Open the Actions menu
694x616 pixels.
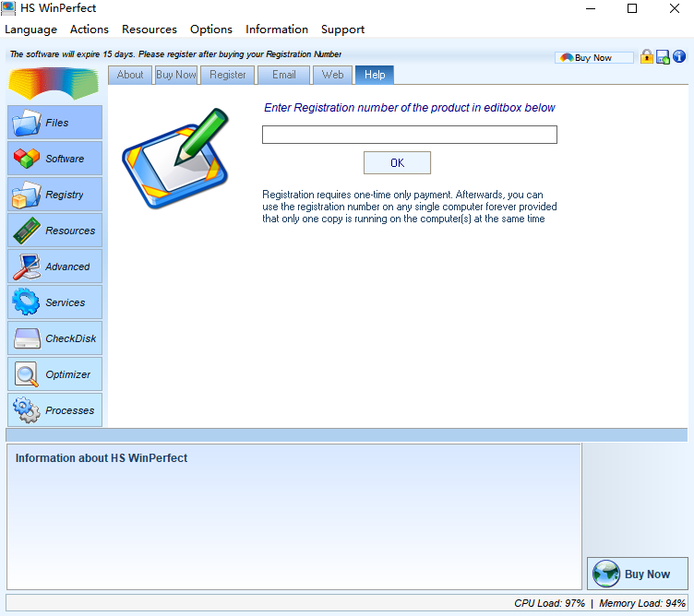pyautogui.click(x=90, y=30)
